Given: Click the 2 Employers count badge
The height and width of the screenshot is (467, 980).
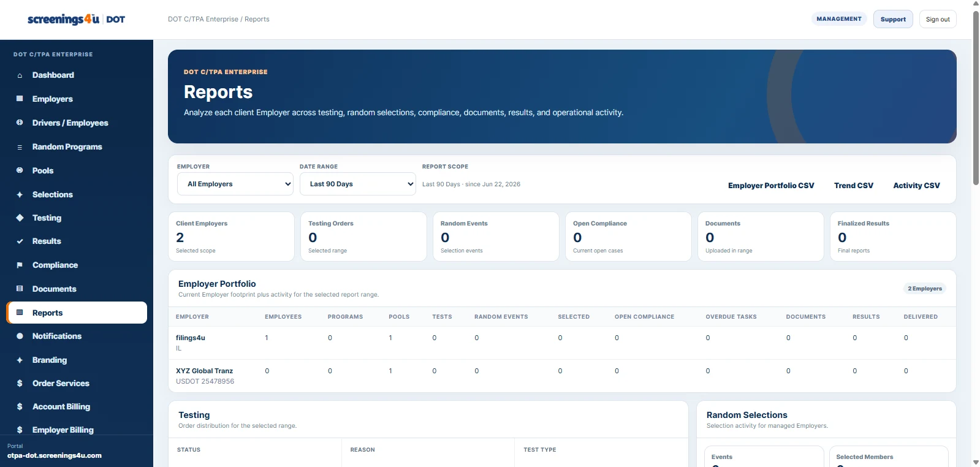Looking at the screenshot, I should click(925, 289).
